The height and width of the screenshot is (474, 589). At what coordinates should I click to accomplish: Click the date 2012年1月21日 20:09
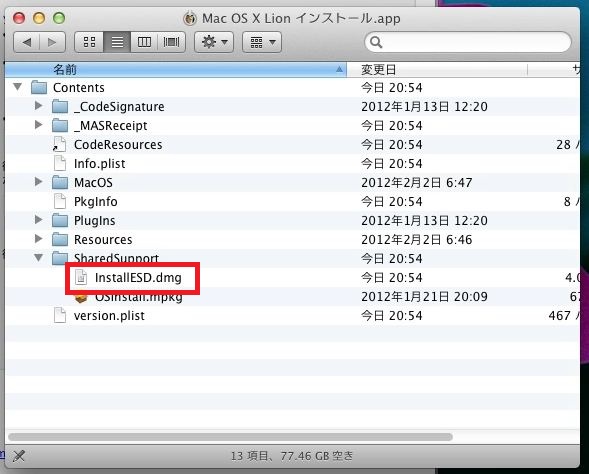click(x=424, y=297)
